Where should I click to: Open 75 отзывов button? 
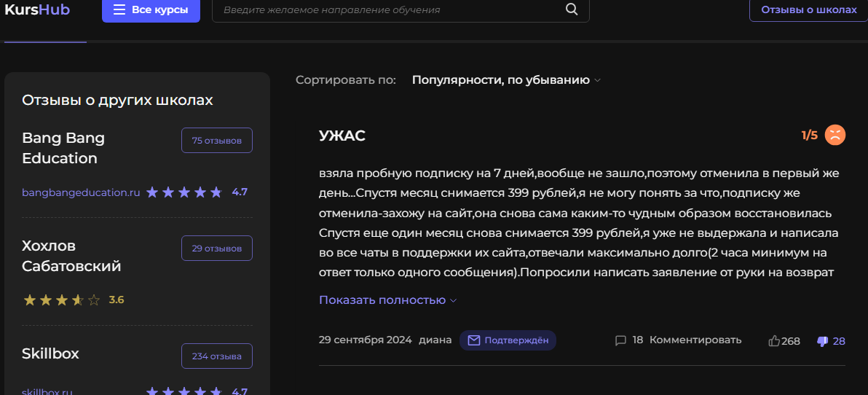pos(216,140)
